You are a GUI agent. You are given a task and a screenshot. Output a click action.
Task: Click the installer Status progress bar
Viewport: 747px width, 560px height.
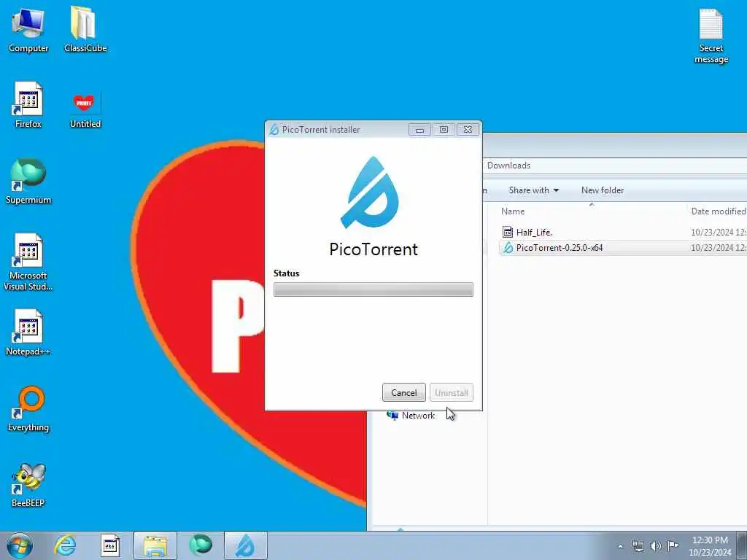click(373, 289)
